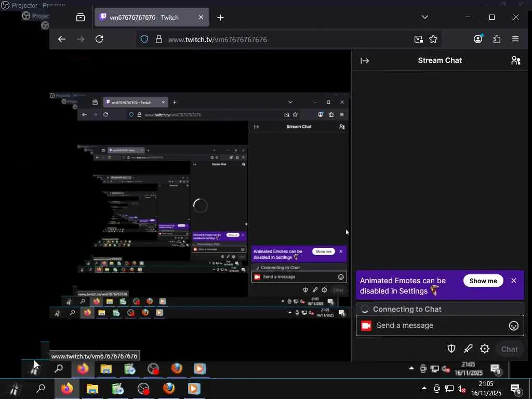Viewport: 532px width, 399px height.
Task: Open the emote picker smiley in the largest chat input
Action: (x=514, y=326)
